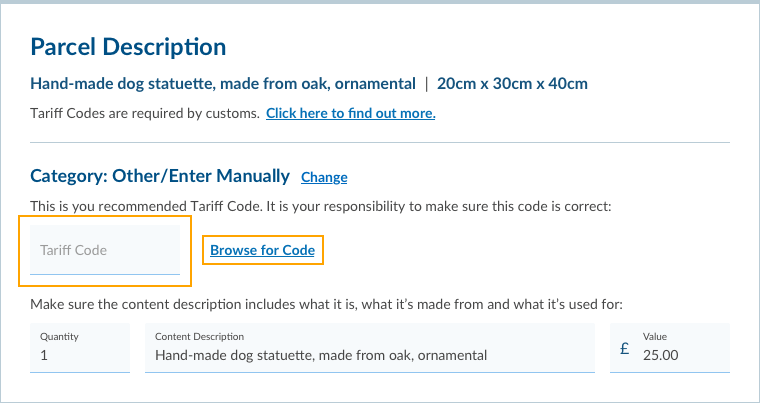Click the pound currency symbol
Viewport: 760px width, 403px height.
coord(625,350)
